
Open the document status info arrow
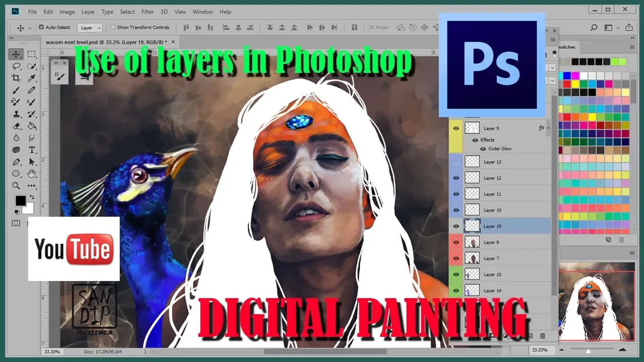[145, 351]
